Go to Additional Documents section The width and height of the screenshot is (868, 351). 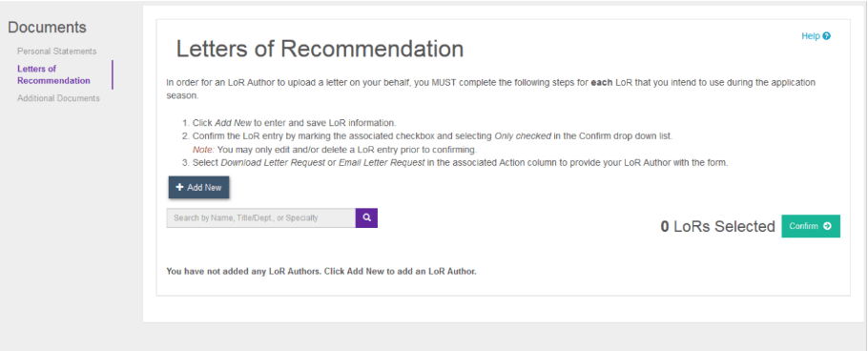(x=58, y=98)
